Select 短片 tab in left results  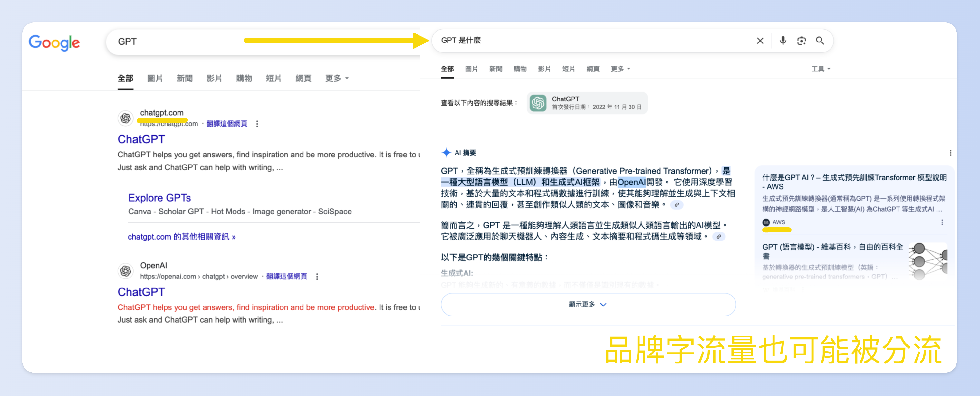274,79
